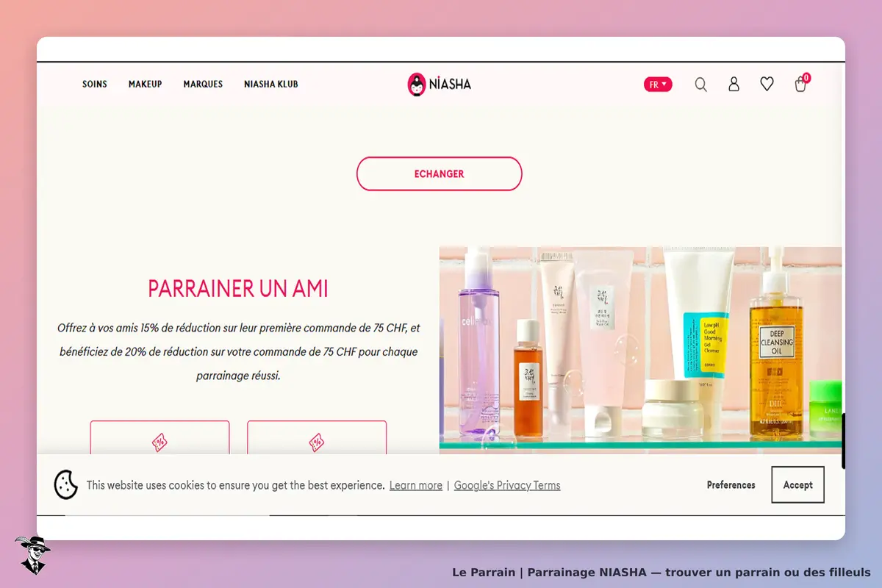Viewport: 882px width, 588px height.
Task: Open the user account icon
Action: point(734,85)
